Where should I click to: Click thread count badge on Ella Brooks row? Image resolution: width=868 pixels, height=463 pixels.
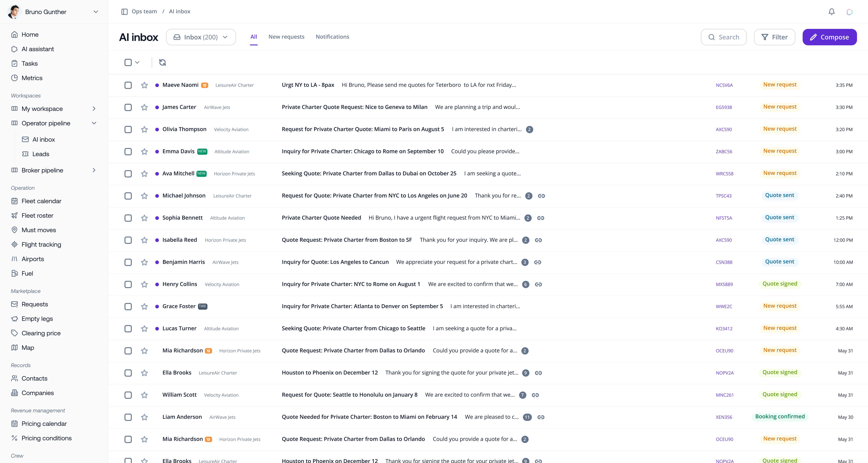[525, 373]
